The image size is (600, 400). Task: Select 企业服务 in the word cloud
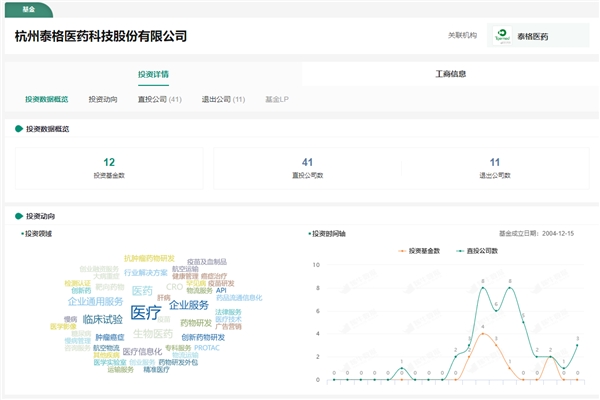click(x=189, y=305)
